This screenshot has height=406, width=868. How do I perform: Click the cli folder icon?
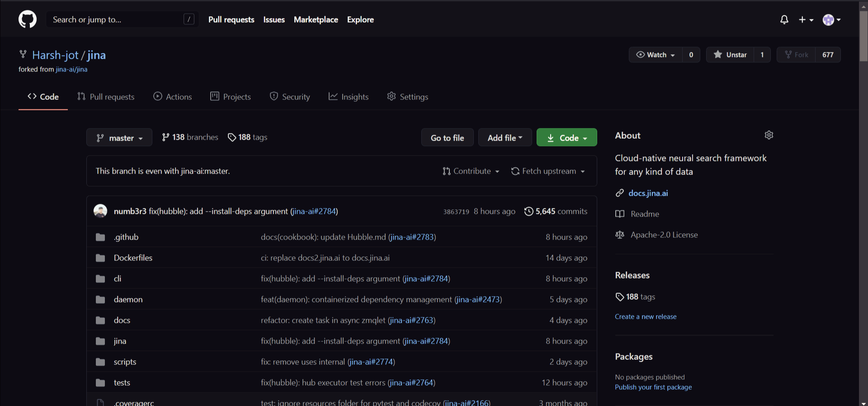click(x=100, y=279)
